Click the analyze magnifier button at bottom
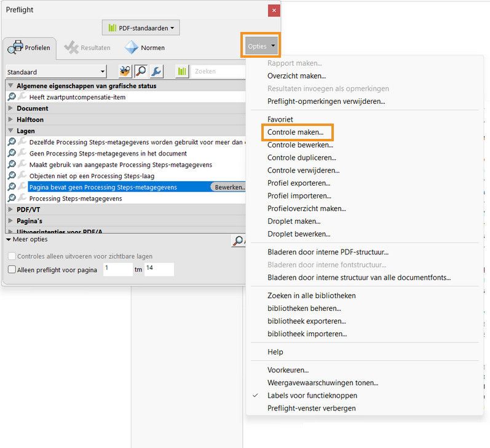The height and width of the screenshot is (448, 490). [x=239, y=240]
